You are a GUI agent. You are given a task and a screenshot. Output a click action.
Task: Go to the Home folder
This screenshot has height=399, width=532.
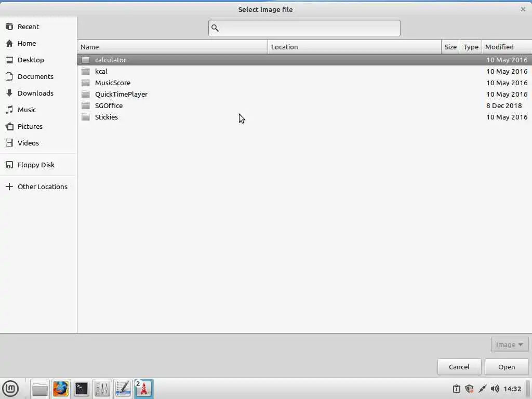tap(26, 43)
